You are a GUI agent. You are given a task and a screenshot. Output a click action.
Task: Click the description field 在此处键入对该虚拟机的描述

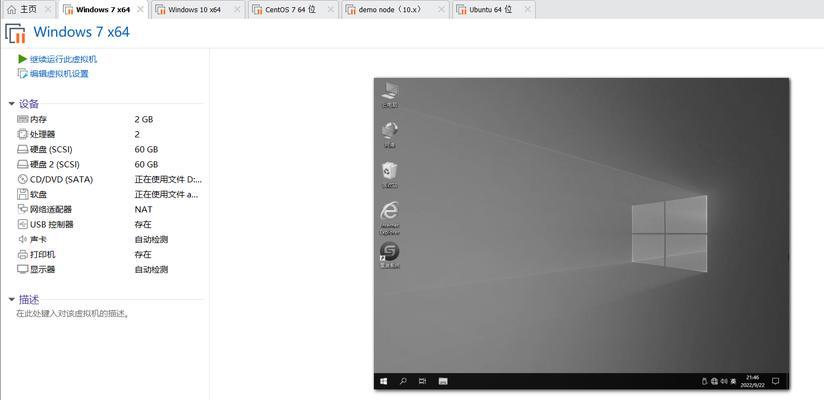73,314
